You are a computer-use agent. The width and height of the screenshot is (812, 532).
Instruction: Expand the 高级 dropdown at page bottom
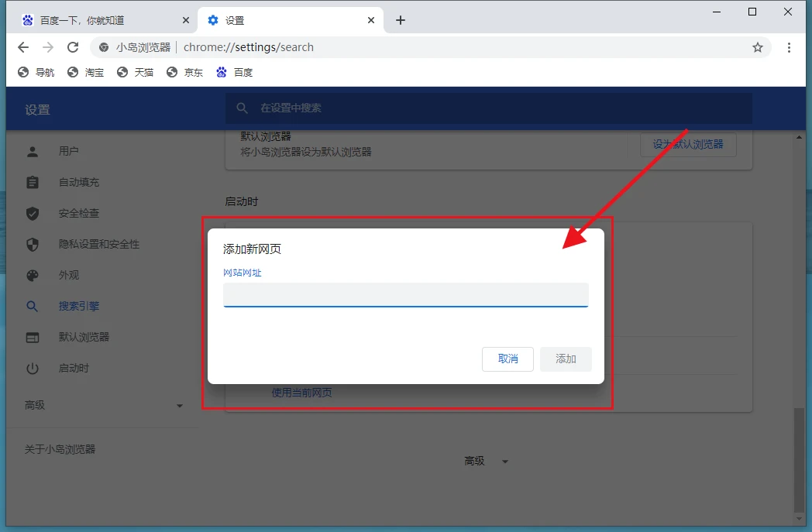pos(487,461)
